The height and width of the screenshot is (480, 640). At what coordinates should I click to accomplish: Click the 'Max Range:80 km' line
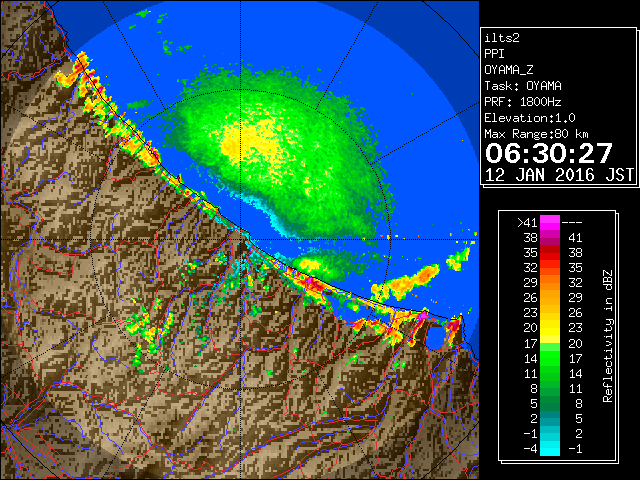[536, 134]
